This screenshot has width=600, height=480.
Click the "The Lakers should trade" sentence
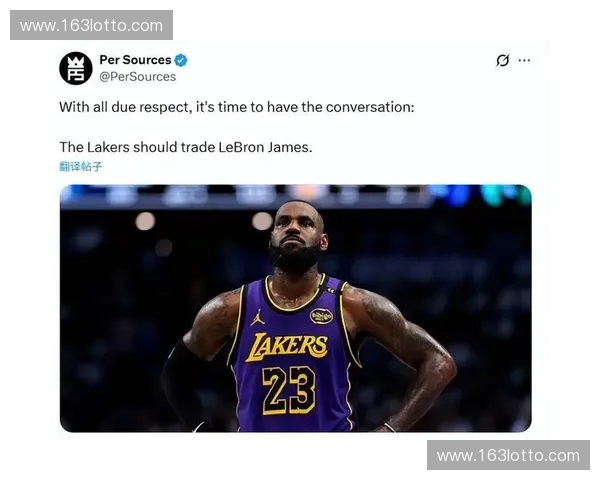[x=186, y=147]
